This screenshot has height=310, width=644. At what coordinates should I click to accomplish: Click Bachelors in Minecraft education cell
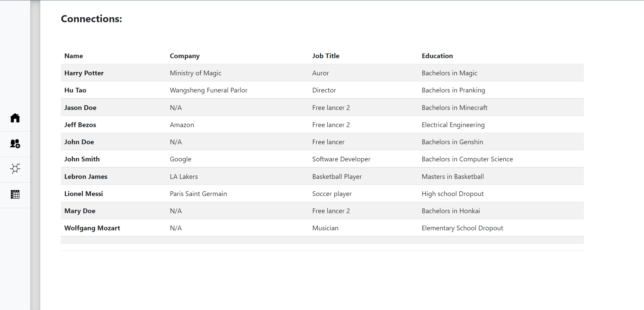point(455,108)
